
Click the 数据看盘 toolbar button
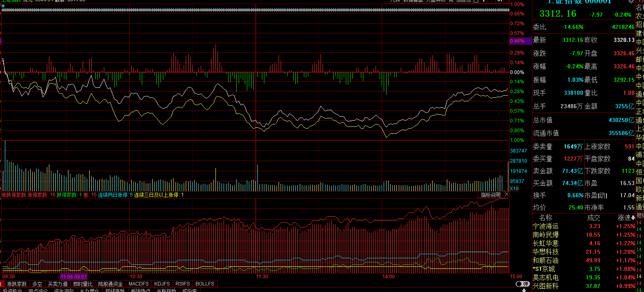(413, 1)
